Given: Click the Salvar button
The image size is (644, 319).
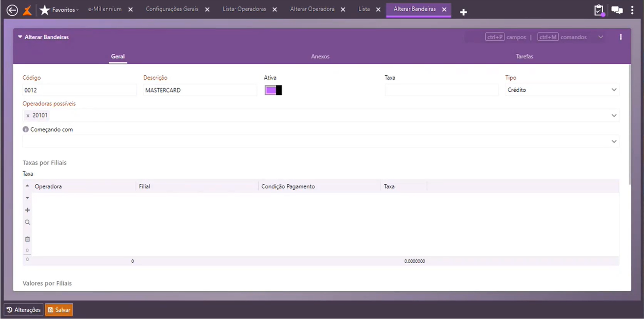Looking at the screenshot, I should [59, 310].
